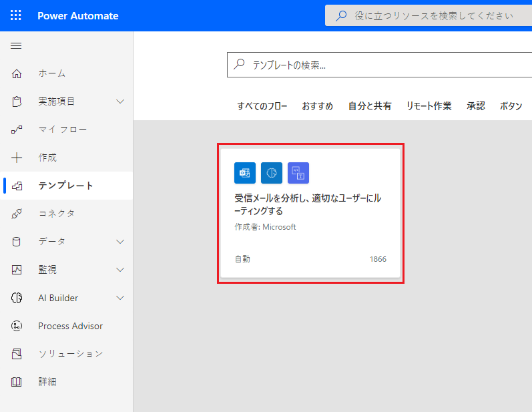Click the 詳細 book icon

pos(17,382)
